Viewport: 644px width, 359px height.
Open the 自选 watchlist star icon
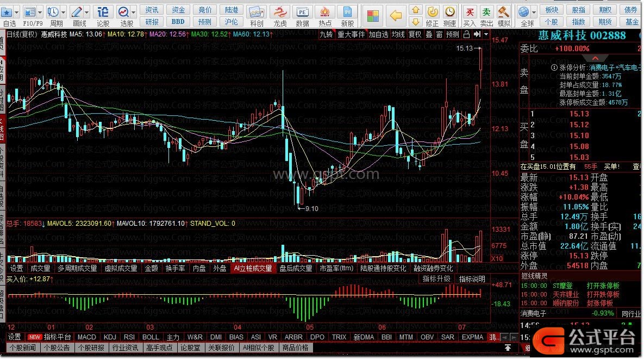coord(7,12)
